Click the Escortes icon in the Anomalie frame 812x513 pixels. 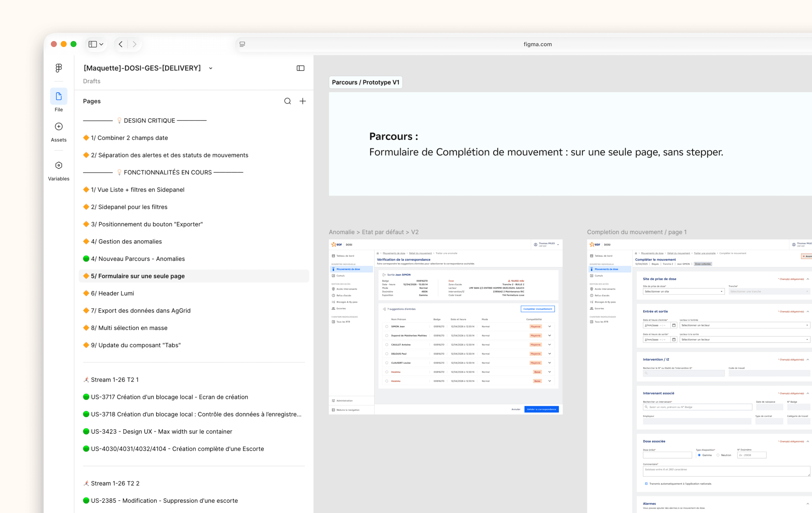pos(334,309)
